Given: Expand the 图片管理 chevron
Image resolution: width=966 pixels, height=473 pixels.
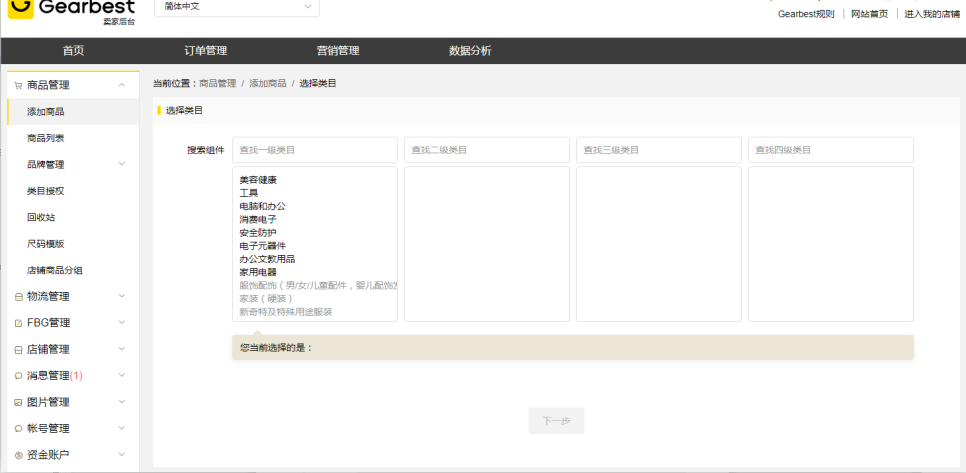Looking at the screenshot, I should click(121, 402).
